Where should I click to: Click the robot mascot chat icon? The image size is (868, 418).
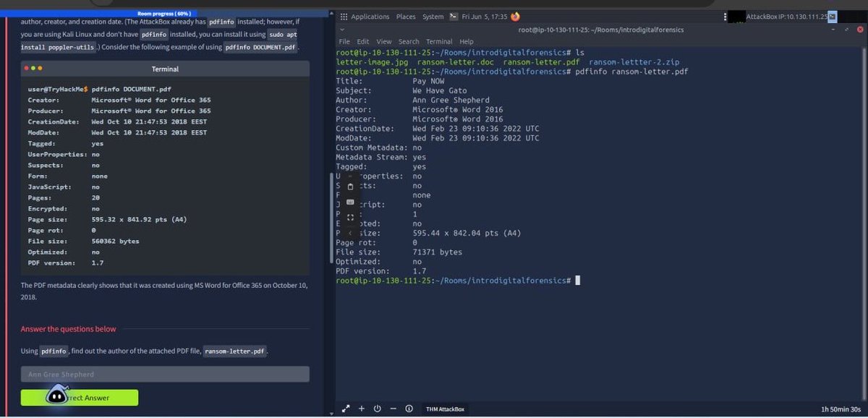(x=57, y=395)
